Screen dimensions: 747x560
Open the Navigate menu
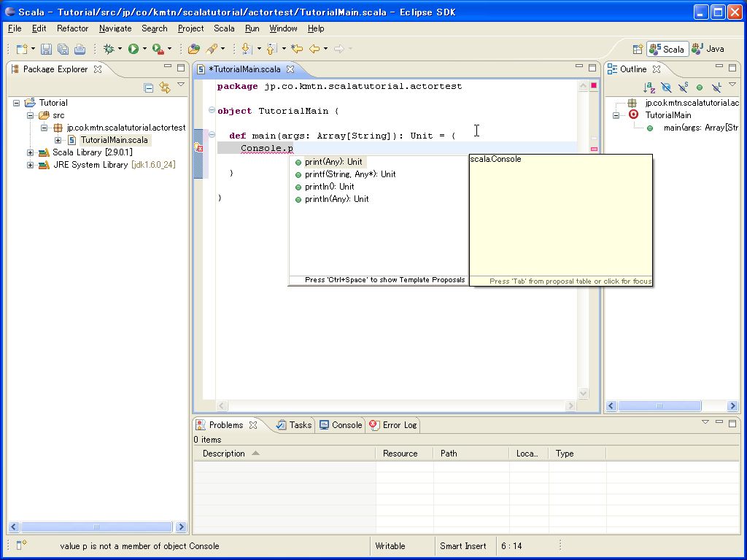115,28
